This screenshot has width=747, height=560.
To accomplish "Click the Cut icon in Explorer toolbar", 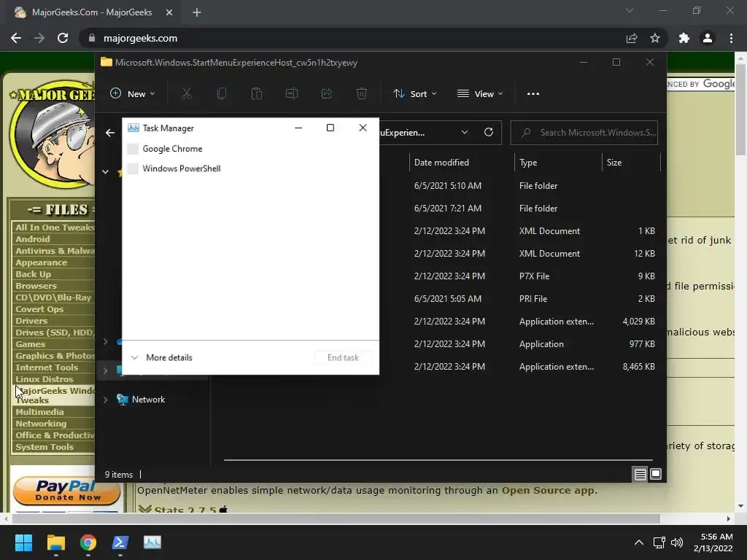I will pos(186,94).
